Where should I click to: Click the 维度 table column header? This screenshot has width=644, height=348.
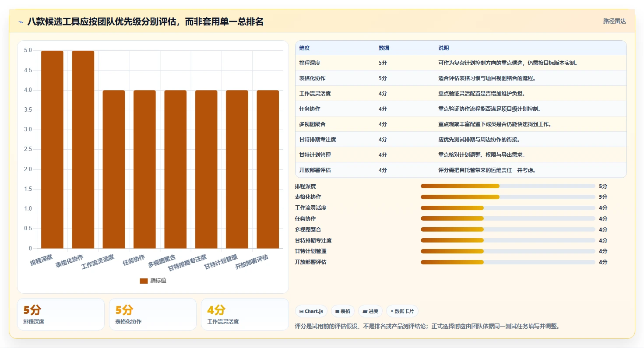[x=305, y=48]
